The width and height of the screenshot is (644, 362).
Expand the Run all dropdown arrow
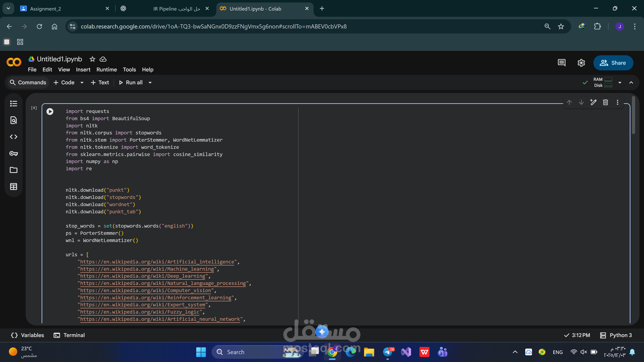coord(150,83)
